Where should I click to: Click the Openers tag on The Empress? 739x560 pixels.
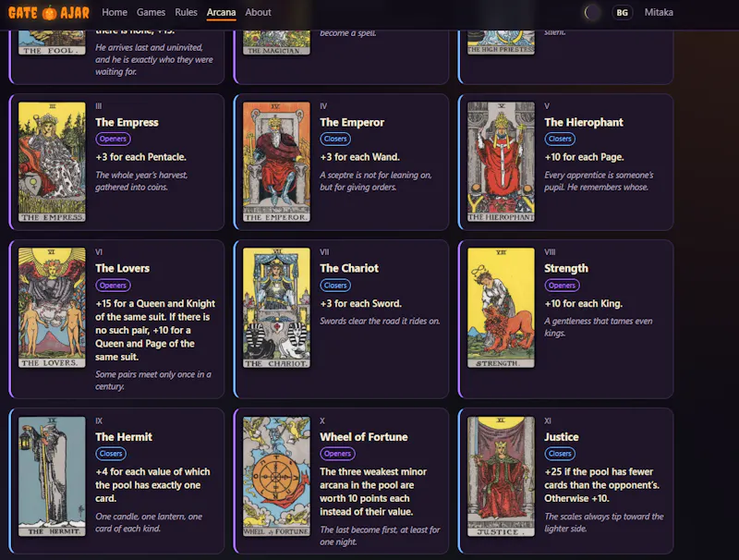point(113,139)
